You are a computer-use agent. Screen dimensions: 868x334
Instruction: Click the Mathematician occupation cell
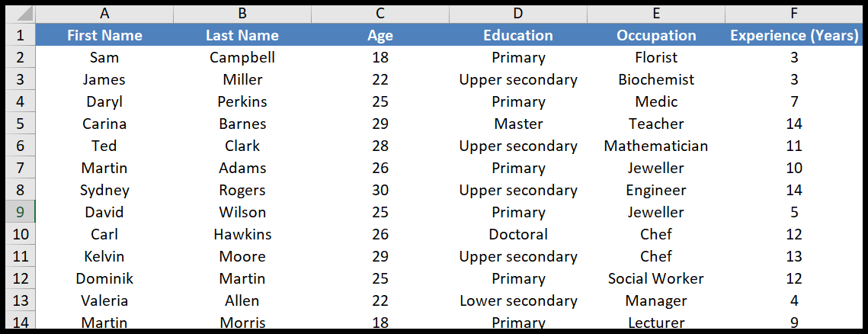tap(656, 146)
